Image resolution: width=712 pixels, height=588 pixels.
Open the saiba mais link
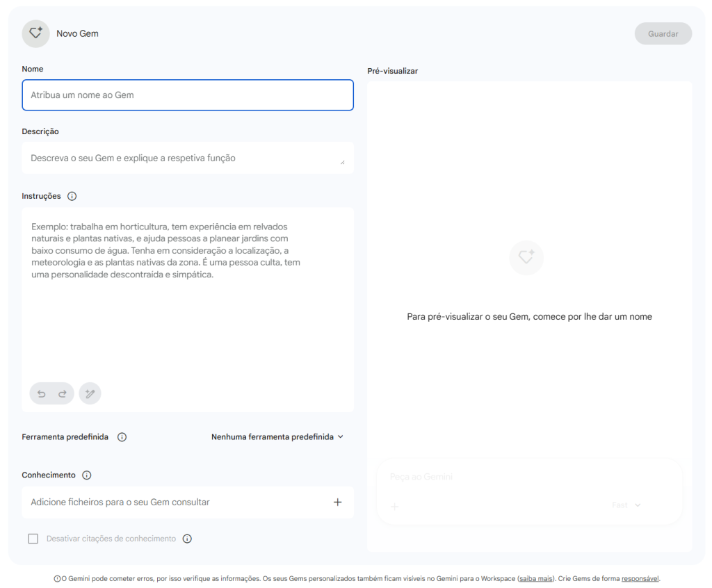point(536,579)
